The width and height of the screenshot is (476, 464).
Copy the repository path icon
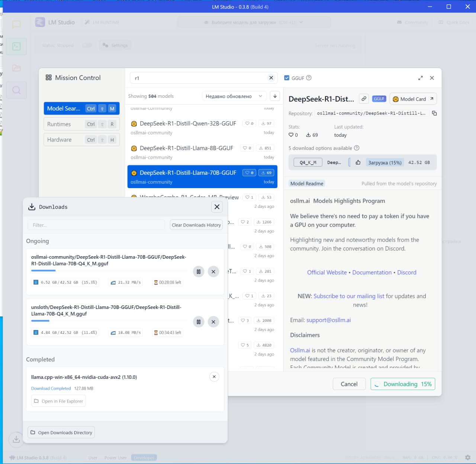click(434, 113)
